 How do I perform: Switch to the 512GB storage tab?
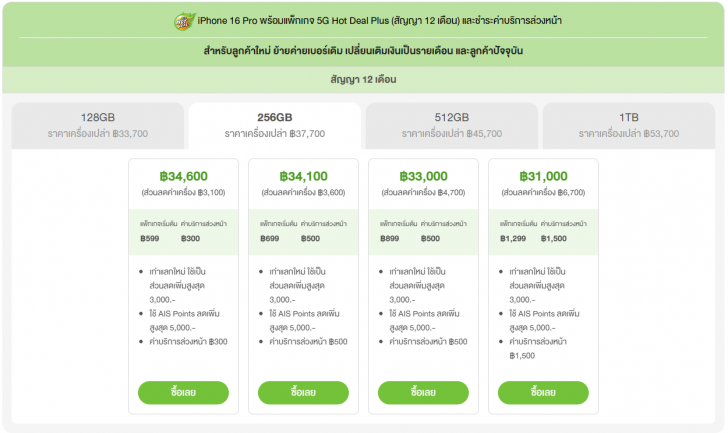451,124
